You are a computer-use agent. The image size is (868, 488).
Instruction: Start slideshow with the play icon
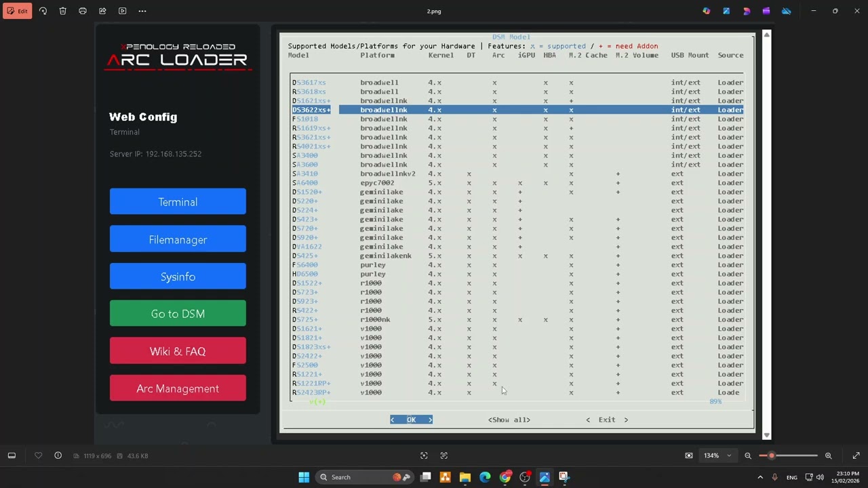coord(122,11)
